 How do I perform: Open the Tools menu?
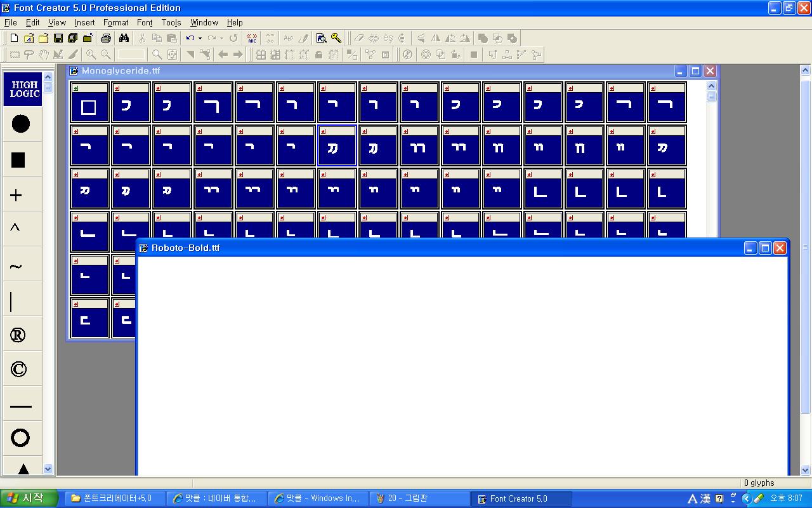(x=171, y=22)
